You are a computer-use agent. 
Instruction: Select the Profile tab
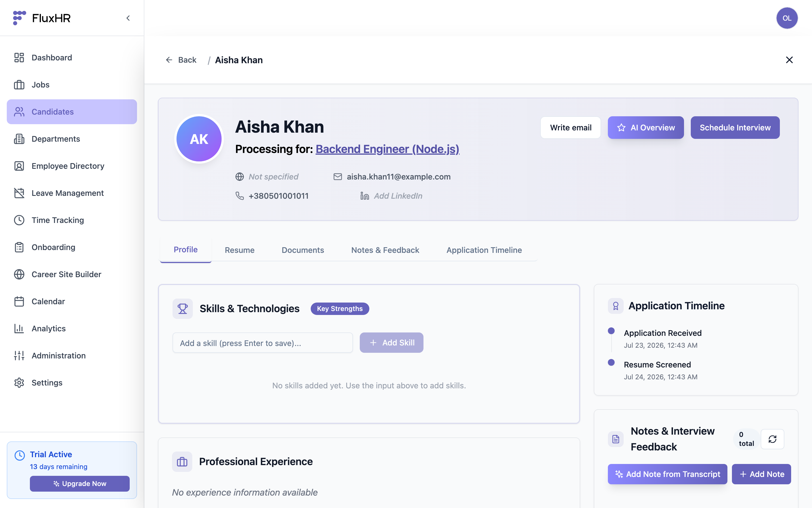tap(186, 250)
